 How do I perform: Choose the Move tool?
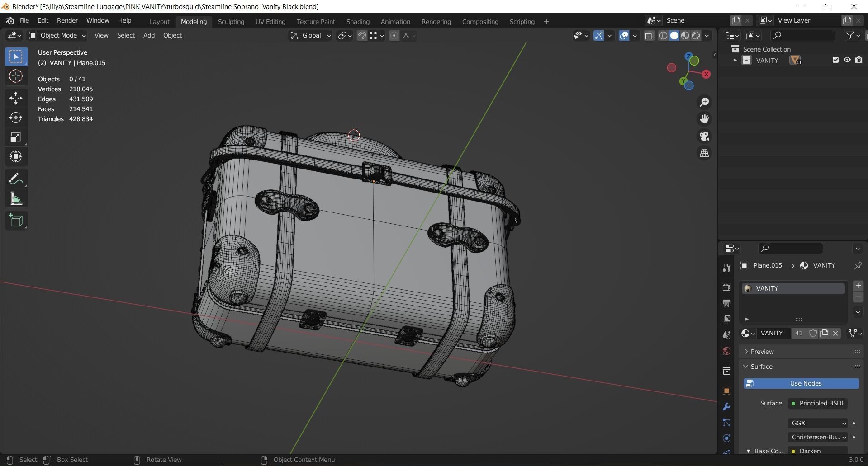pyautogui.click(x=16, y=98)
